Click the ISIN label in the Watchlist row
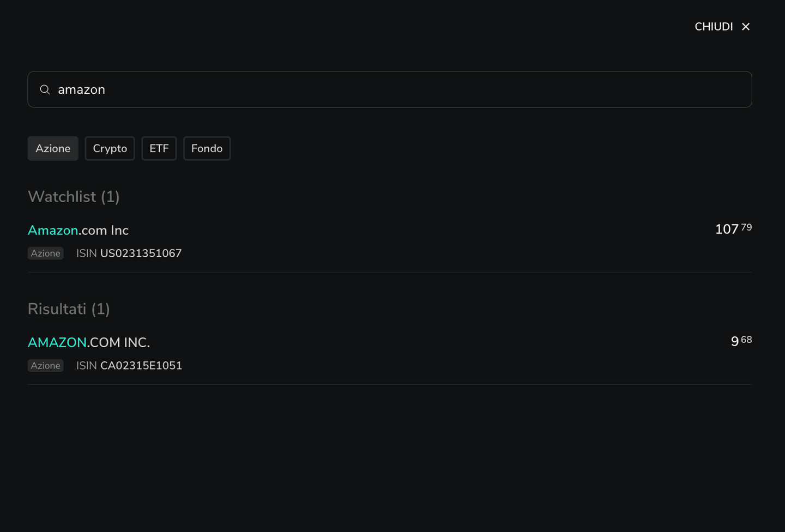Image resolution: width=785 pixels, height=532 pixels. [86, 253]
